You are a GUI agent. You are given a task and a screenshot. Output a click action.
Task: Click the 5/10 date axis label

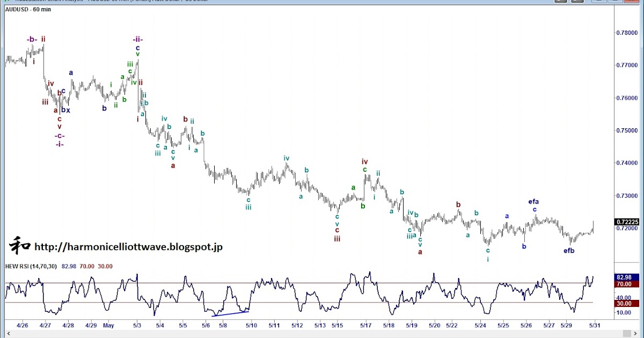pyautogui.click(x=251, y=325)
